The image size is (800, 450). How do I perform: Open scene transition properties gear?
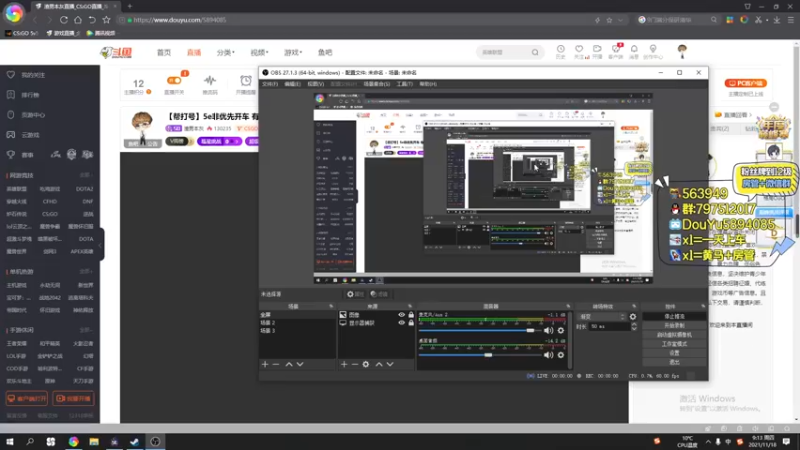[633, 317]
